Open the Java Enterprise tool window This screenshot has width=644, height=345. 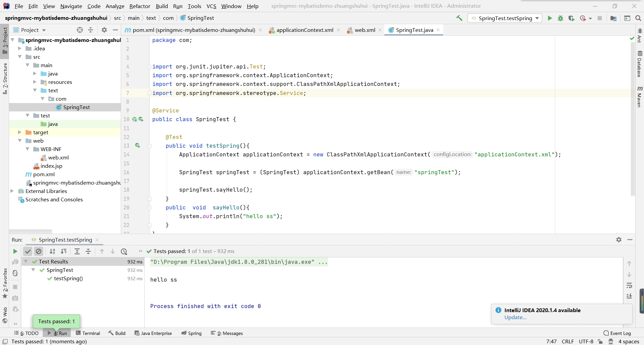(153, 333)
